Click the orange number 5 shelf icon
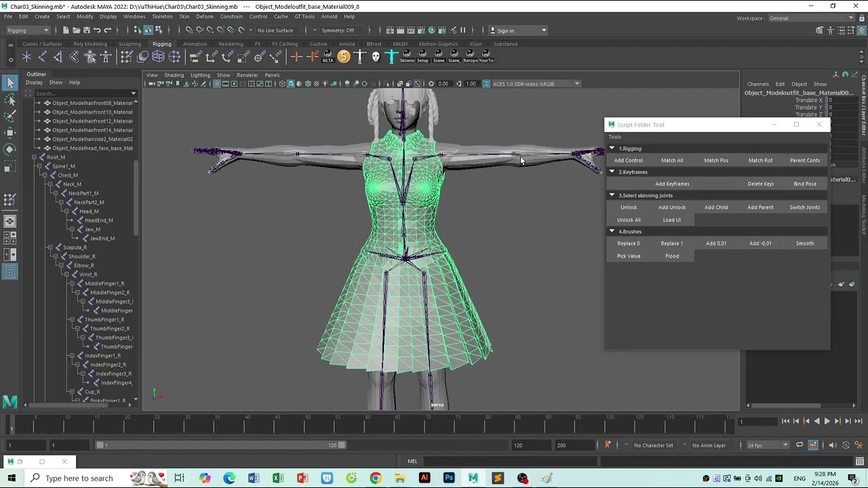Image resolution: width=868 pixels, height=488 pixels. click(x=344, y=57)
